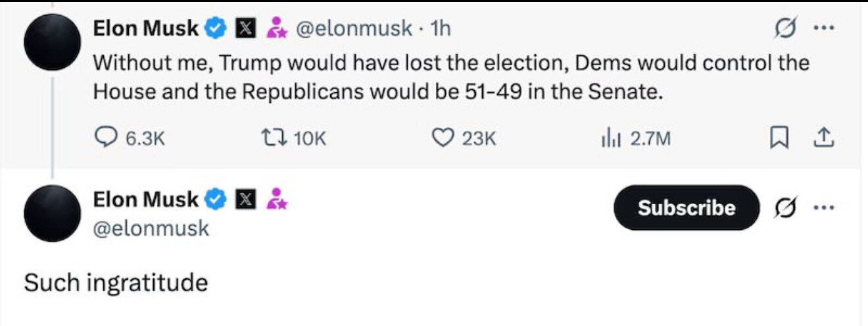The height and width of the screenshot is (326, 868).
Task: Click X affiliation badge in first tweet
Action: tap(245, 28)
